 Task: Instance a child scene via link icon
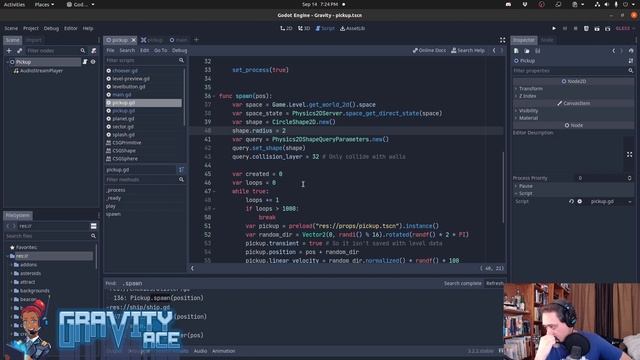(20, 51)
